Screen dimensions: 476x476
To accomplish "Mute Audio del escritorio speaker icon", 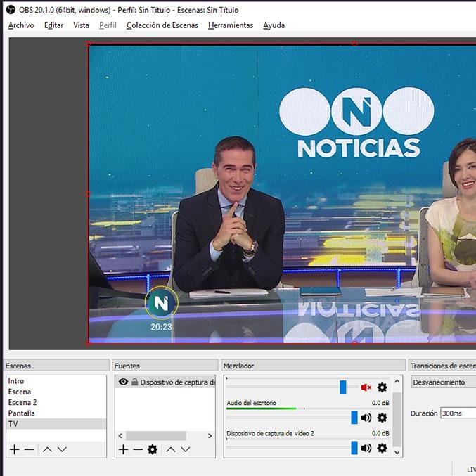I will (x=366, y=418).
